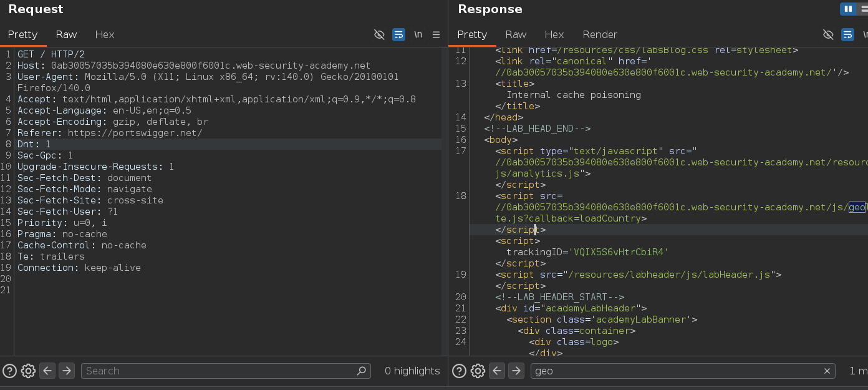Click 'Accept-Language: en-US,en;q=0.5' line
This screenshot has width=868, height=390.
click(104, 110)
